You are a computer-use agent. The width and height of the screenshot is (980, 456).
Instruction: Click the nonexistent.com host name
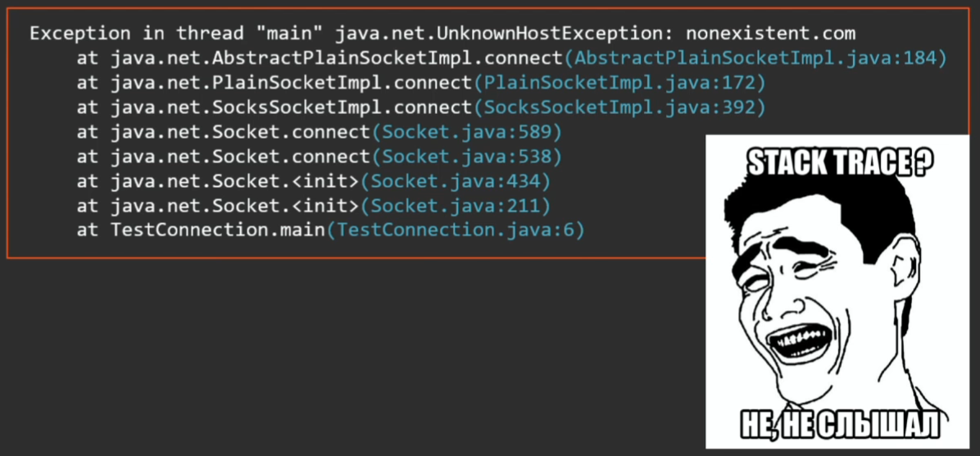click(x=770, y=34)
